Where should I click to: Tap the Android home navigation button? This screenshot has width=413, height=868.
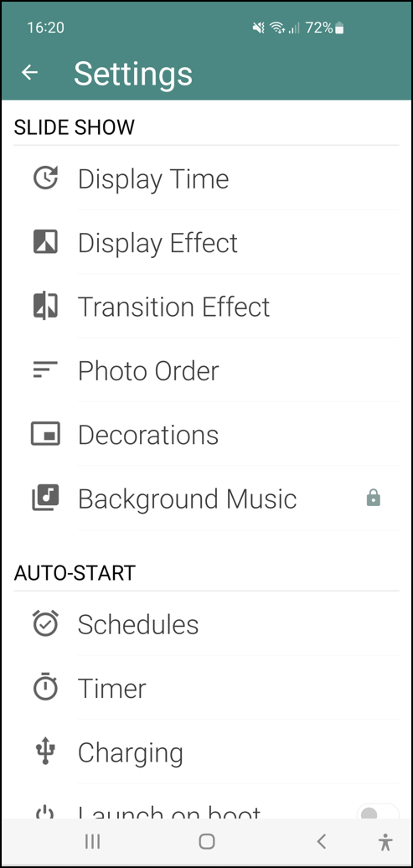(206, 841)
